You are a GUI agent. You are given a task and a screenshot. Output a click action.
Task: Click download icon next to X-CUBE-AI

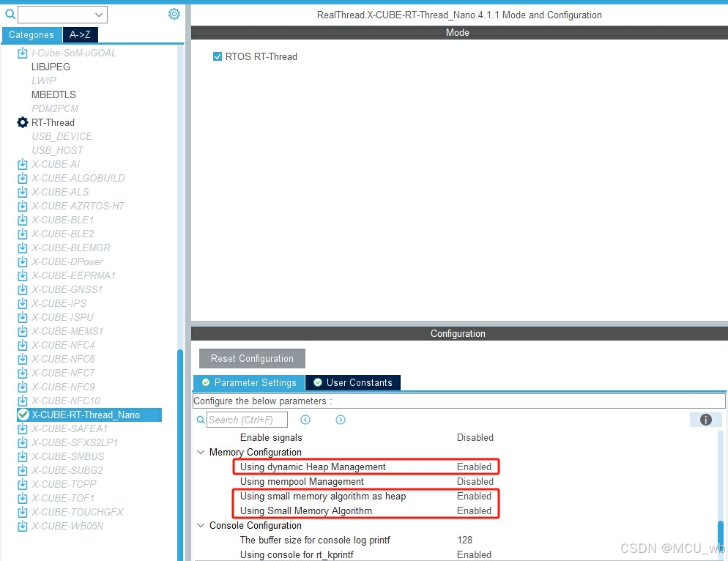22,164
